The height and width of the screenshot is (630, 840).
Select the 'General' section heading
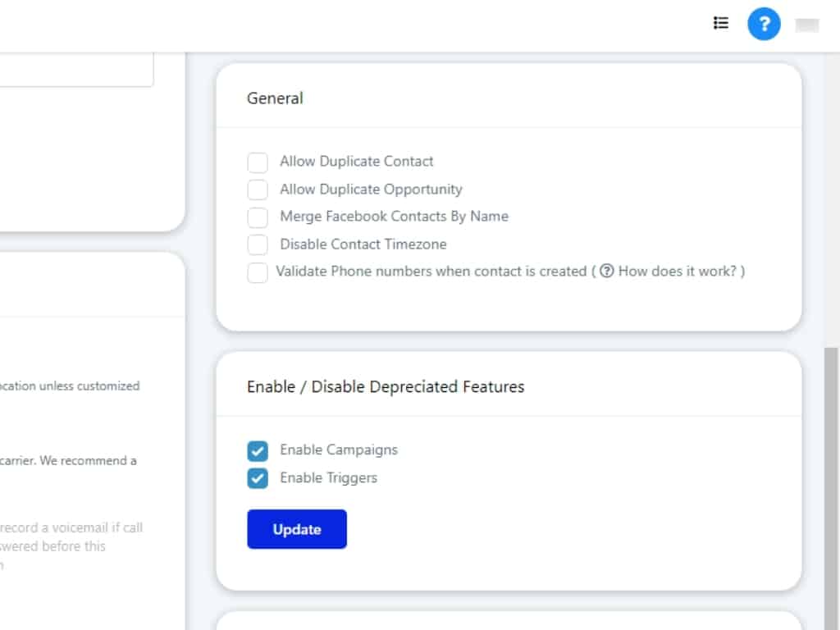(275, 98)
